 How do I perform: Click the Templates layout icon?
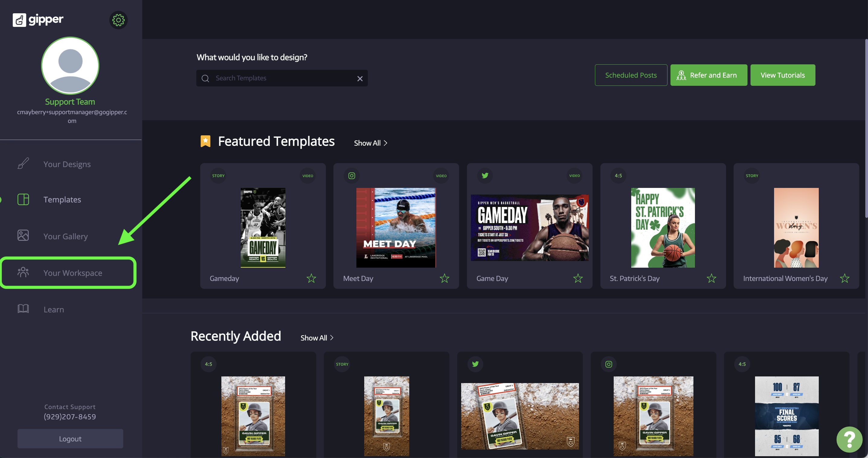click(x=23, y=199)
